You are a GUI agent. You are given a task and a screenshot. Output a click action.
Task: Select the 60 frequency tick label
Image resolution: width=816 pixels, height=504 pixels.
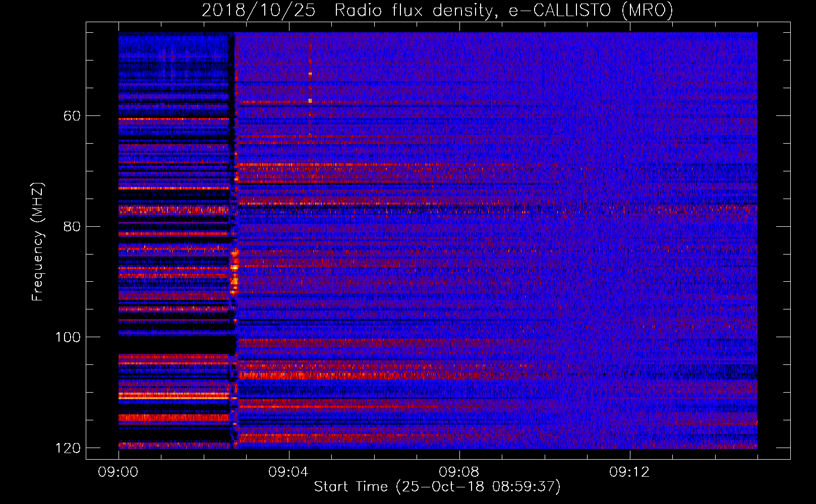pyautogui.click(x=72, y=116)
